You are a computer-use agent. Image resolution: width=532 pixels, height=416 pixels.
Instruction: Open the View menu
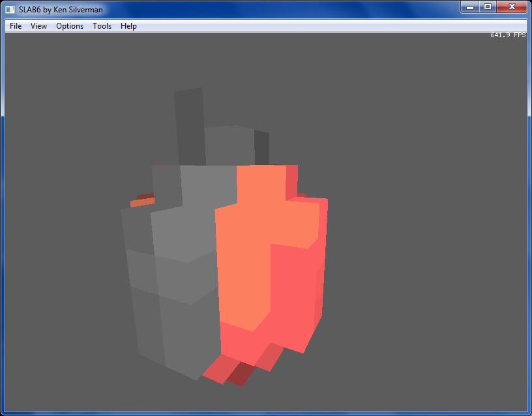(38, 26)
